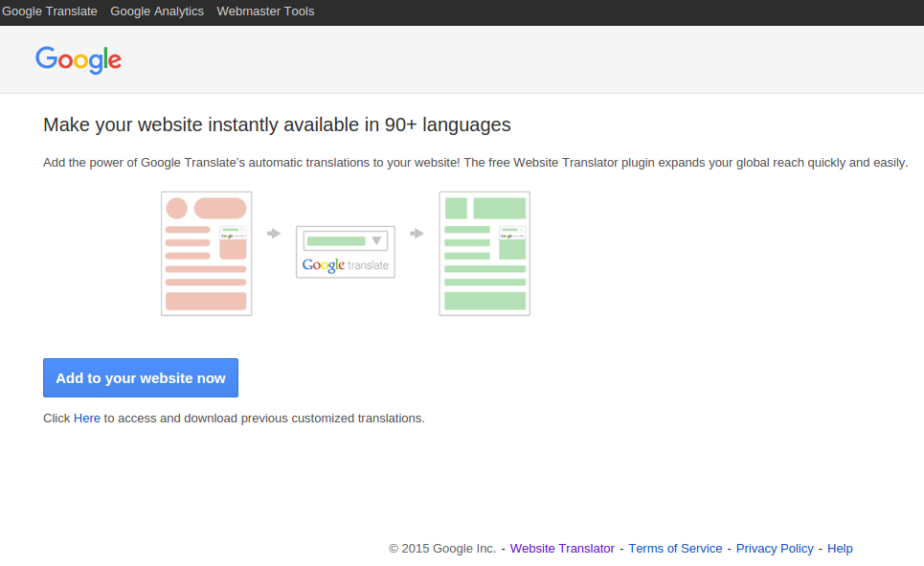Image resolution: width=924 pixels, height=566 pixels.
Task: Follow the Here link for previous translations
Action: (86, 418)
